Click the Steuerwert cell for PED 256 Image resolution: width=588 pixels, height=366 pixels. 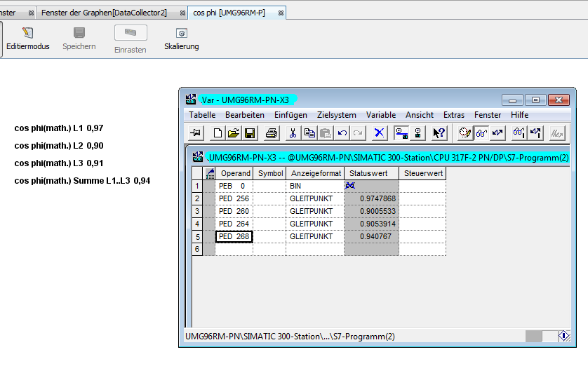click(x=422, y=199)
